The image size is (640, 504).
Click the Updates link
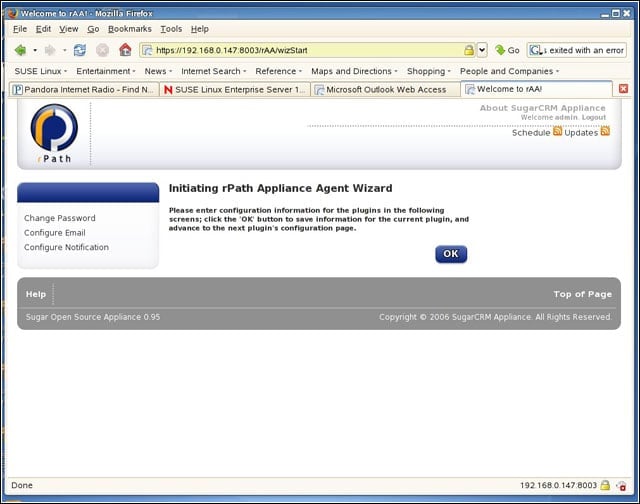(x=581, y=133)
